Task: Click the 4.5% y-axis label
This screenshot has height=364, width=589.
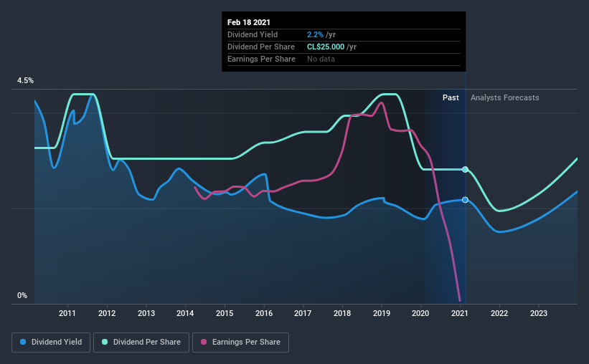Action: point(25,81)
